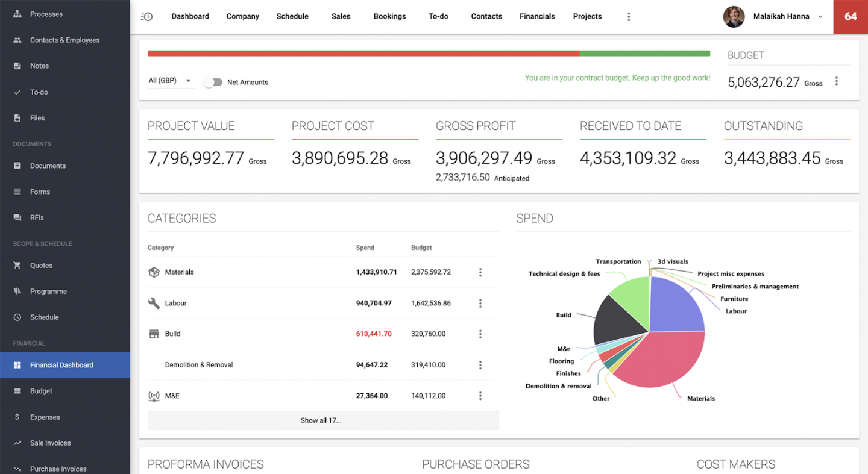Image resolution: width=868 pixels, height=474 pixels.
Task: Click the Sale Invoices trend icon
Action: [17, 443]
